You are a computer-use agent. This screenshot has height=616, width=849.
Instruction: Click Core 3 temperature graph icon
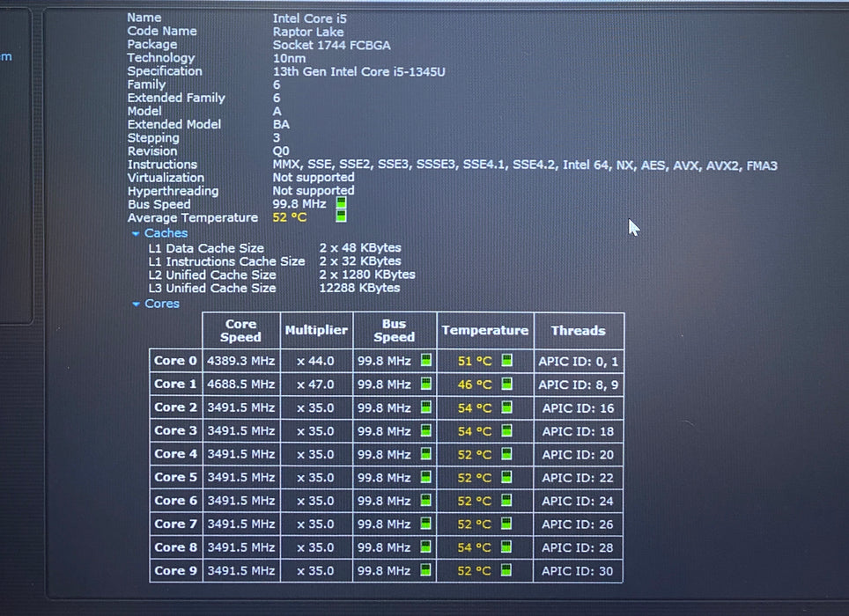pyautogui.click(x=506, y=430)
